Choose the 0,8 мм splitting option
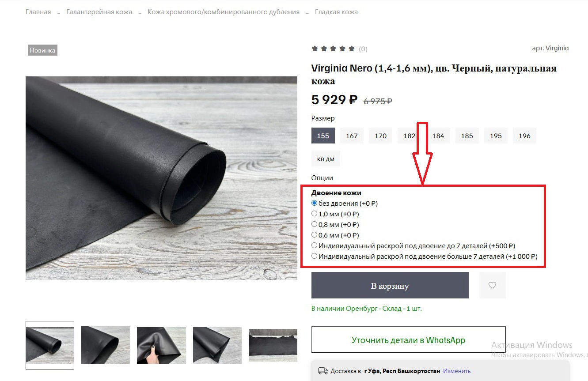The height and width of the screenshot is (381, 588). 315,224
